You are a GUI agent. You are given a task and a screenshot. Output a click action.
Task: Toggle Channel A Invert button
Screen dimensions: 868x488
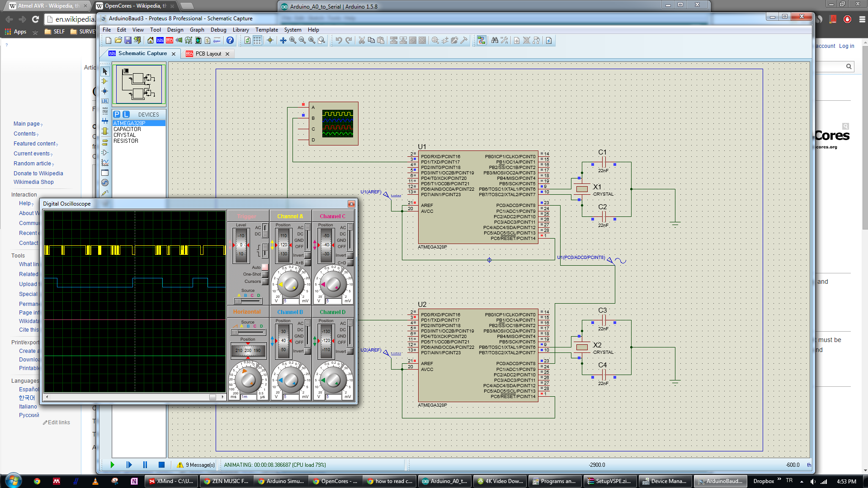308,255
